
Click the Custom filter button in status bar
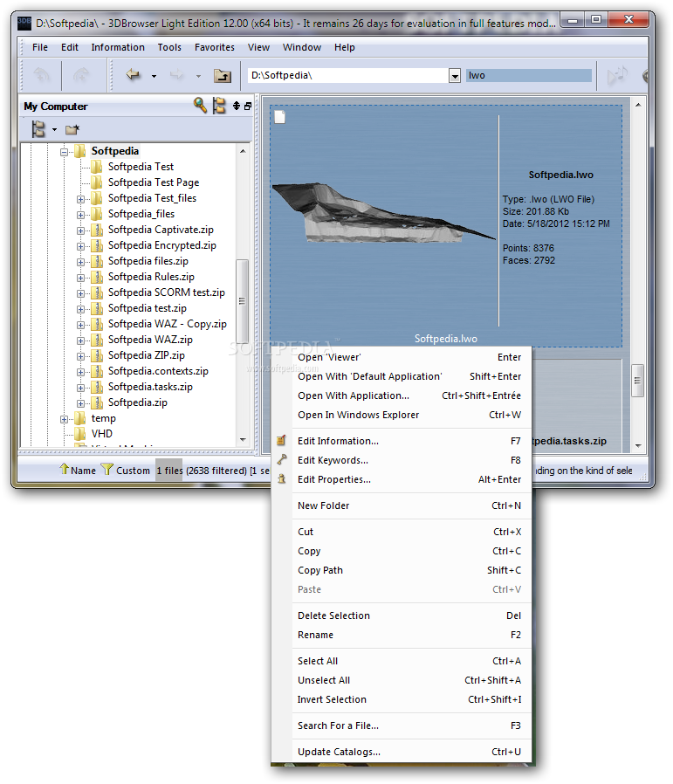(x=126, y=470)
